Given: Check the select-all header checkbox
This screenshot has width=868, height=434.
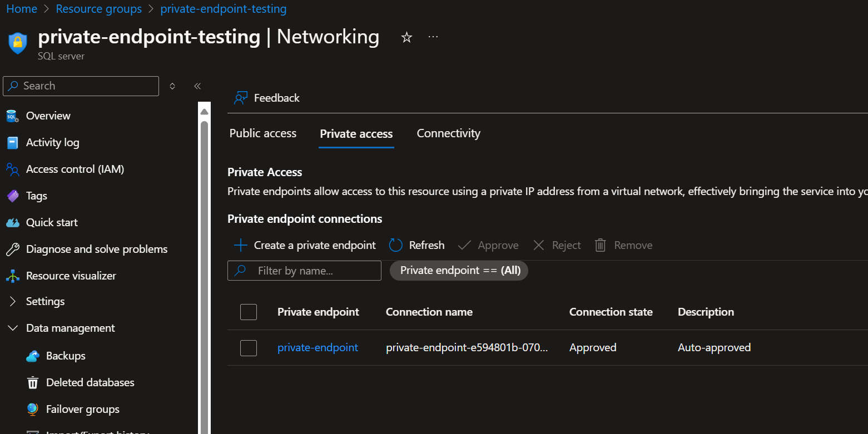Looking at the screenshot, I should (249, 312).
